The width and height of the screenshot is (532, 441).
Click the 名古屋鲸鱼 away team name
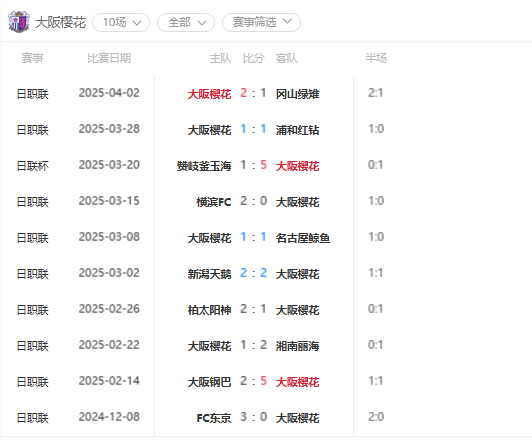(x=303, y=237)
